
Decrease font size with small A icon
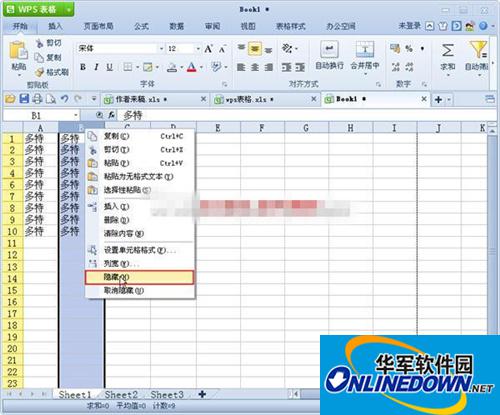(223, 49)
